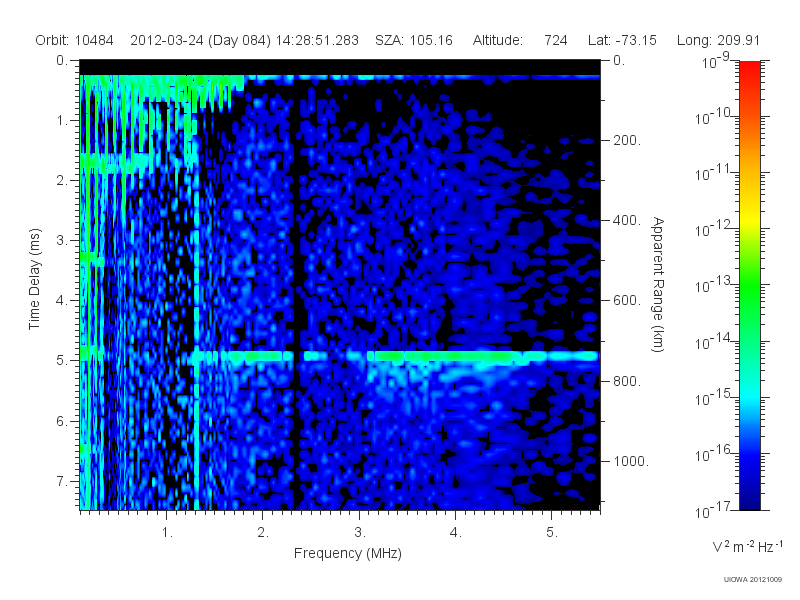
Task: Click the Time Delay (ms) axis title
Action: [x=34, y=279]
